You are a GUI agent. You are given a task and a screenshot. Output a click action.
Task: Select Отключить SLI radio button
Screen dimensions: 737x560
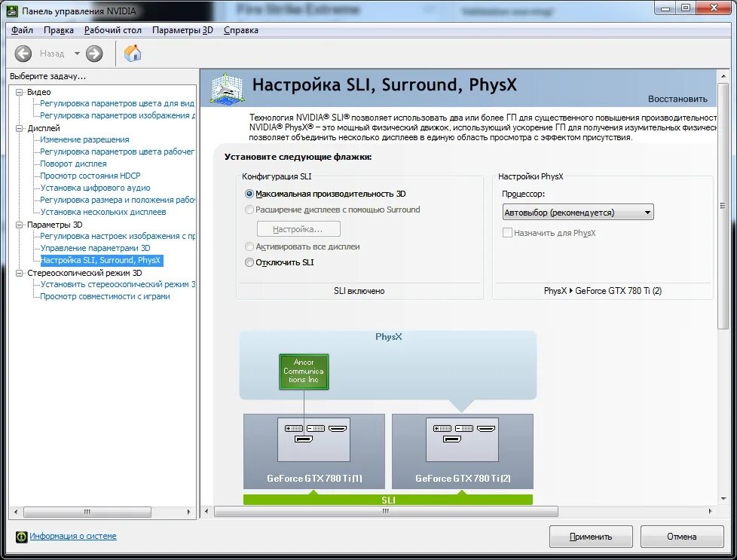[249, 262]
